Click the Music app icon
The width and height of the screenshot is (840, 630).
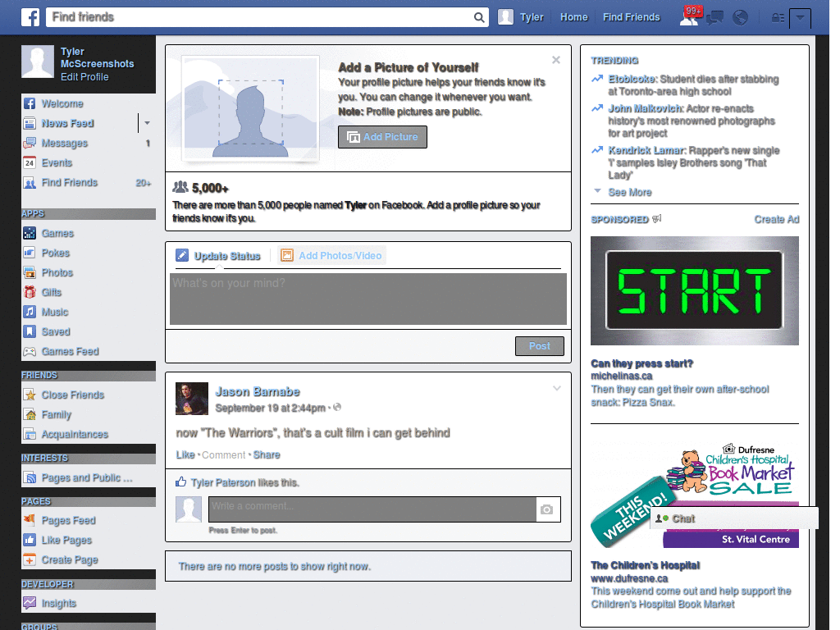pyautogui.click(x=30, y=312)
